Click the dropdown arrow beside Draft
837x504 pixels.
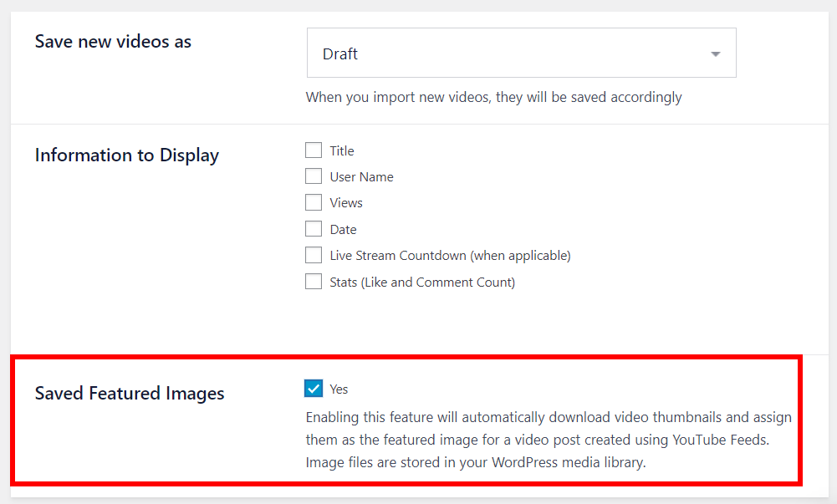coord(716,53)
